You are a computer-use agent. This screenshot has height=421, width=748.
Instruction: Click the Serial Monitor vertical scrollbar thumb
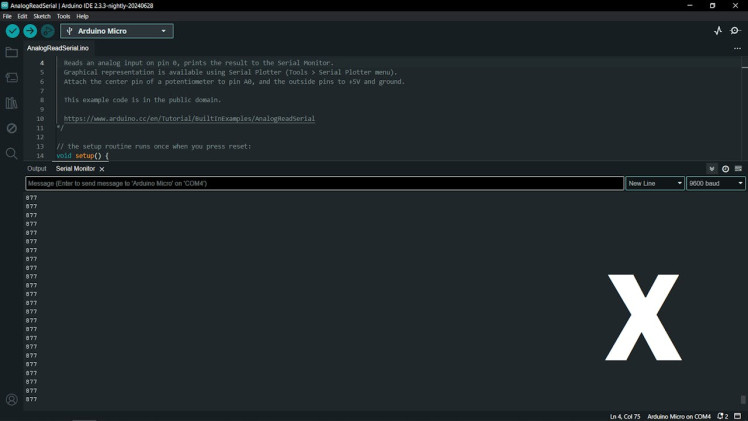[743, 400]
